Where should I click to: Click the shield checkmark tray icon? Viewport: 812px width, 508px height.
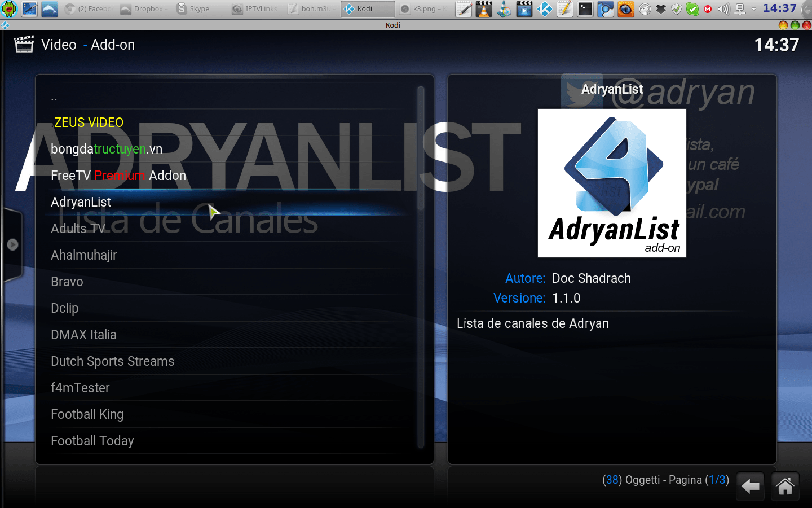(x=677, y=9)
